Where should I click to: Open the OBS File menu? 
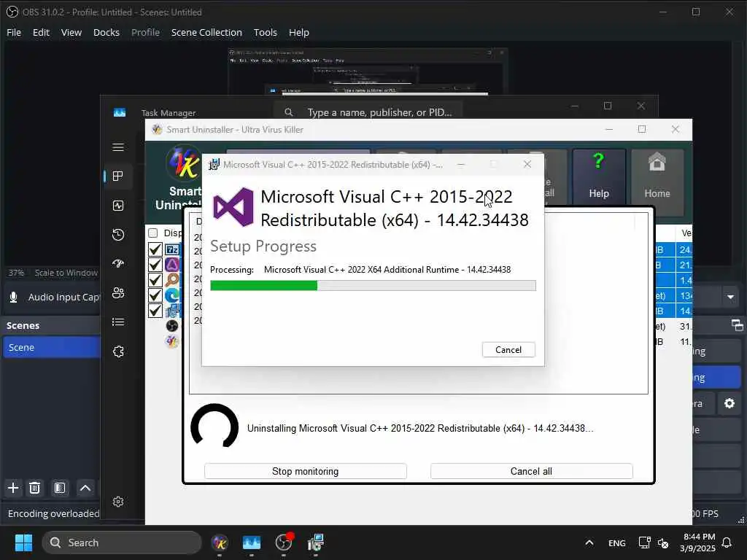[x=14, y=32]
